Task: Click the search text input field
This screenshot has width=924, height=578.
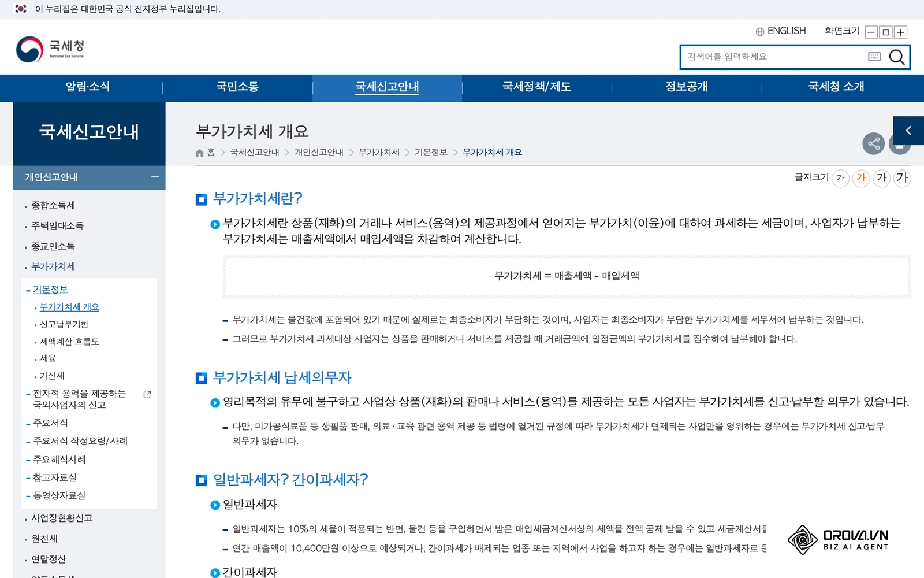Action: (x=774, y=57)
